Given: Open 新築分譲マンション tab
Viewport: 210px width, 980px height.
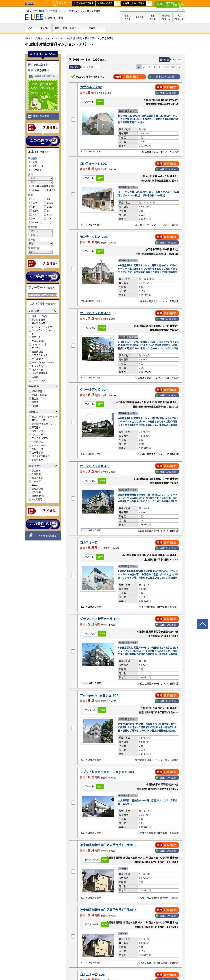Looking at the screenshot, I should tap(165, 17).
